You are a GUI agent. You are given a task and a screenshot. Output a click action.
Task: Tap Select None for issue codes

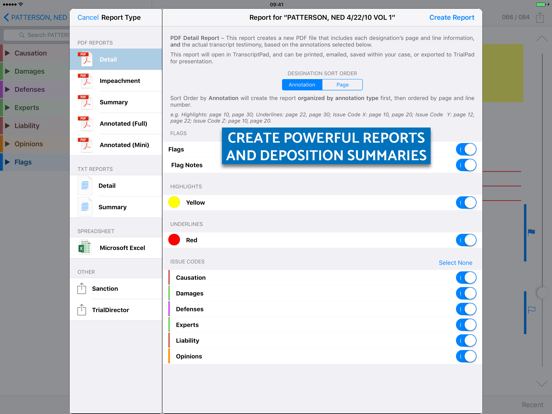[x=455, y=263]
